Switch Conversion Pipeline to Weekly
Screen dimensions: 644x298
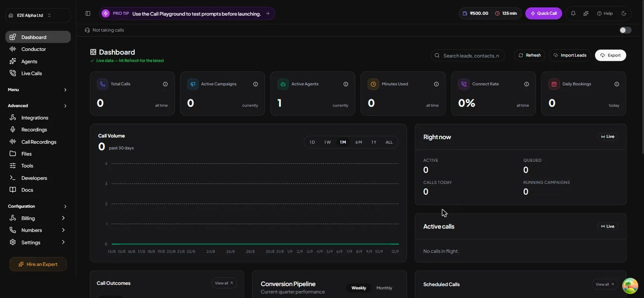click(359, 288)
